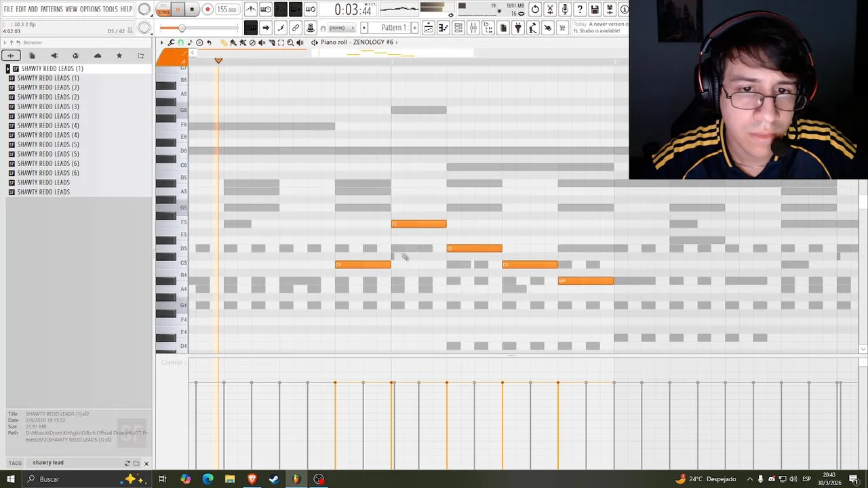Select the Slice tool in piano roll

(271, 43)
